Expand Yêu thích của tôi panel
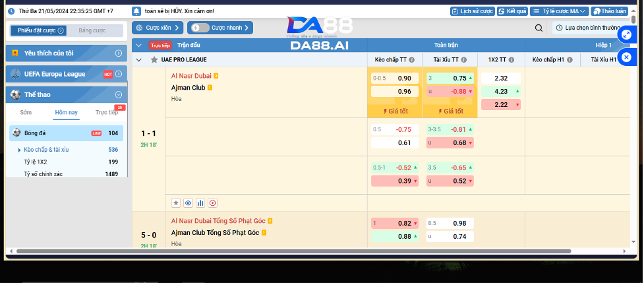Image resolution: width=644 pixels, height=283 pixels. pos(66,53)
